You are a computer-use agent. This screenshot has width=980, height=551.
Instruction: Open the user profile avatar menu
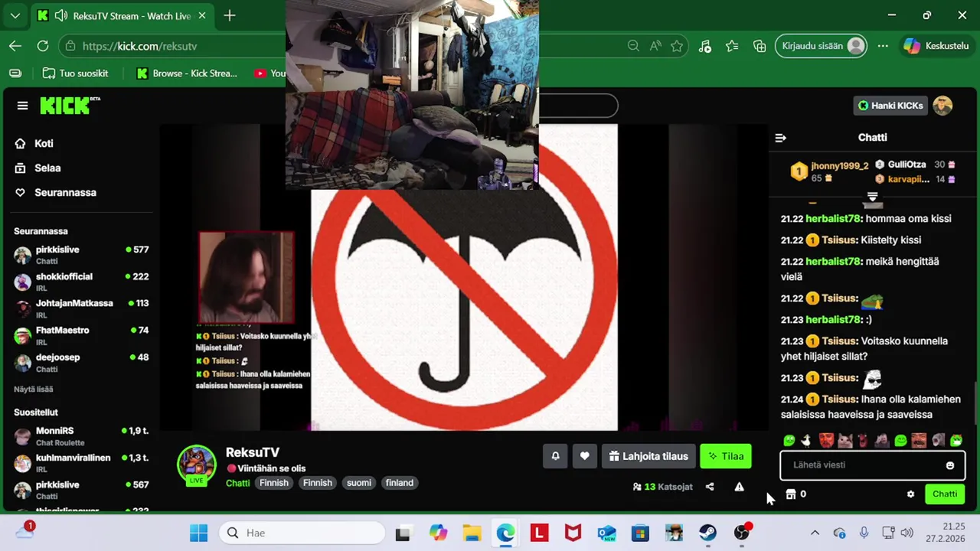coord(942,106)
